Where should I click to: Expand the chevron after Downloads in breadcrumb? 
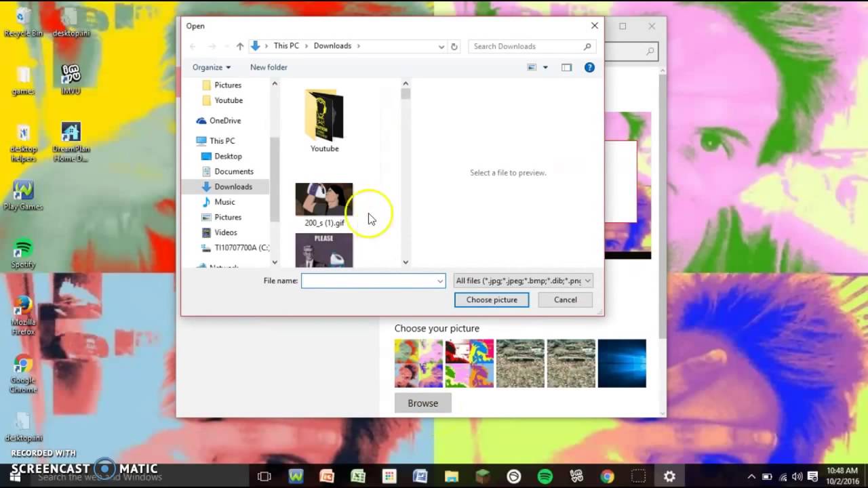(359, 46)
